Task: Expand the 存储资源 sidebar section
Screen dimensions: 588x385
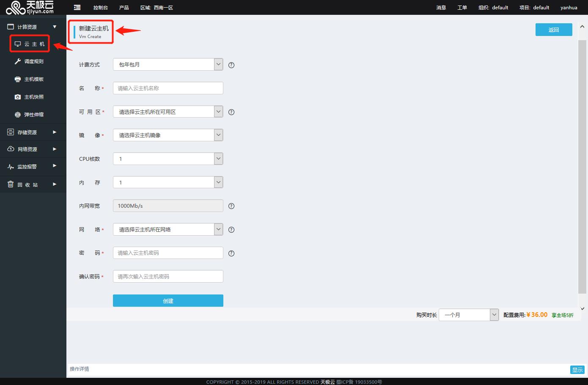Action: pos(32,132)
